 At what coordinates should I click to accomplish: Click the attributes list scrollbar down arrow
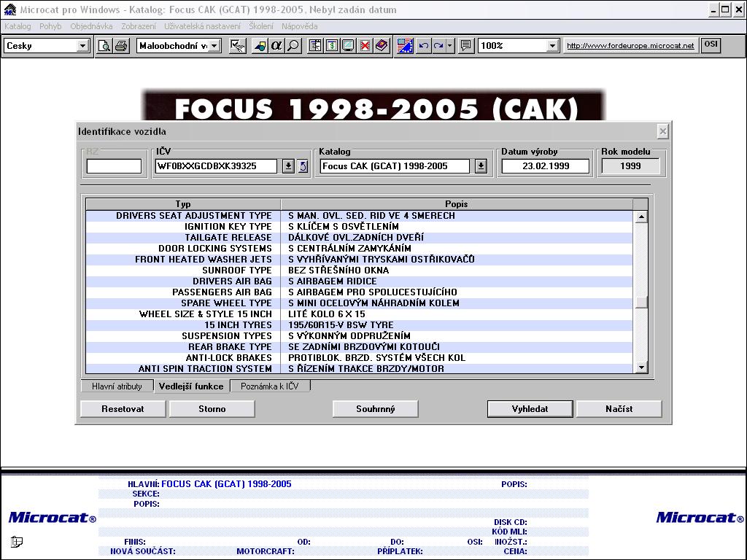click(641, 367)
